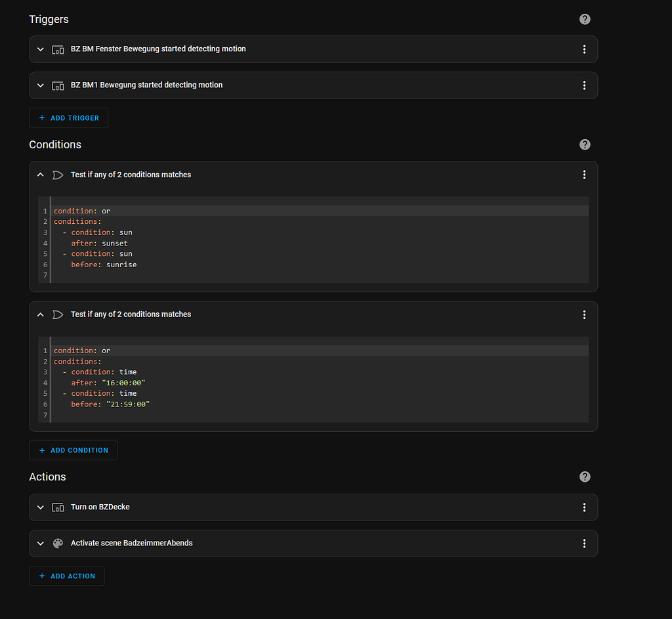Open three-dot menu for BZ BM1 Bewegung trigger
Viewport: 672px width, 619px height.
click(x=584, y=85)
